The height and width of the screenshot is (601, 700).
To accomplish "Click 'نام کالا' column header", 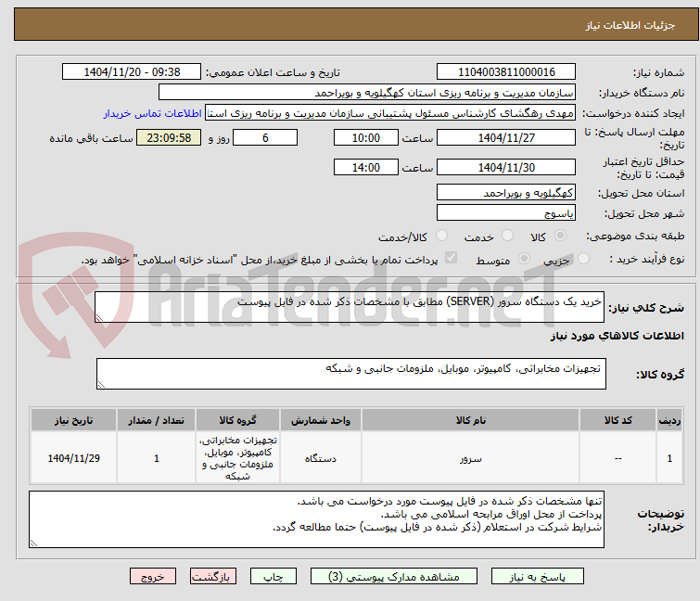I will click(471, 420).
